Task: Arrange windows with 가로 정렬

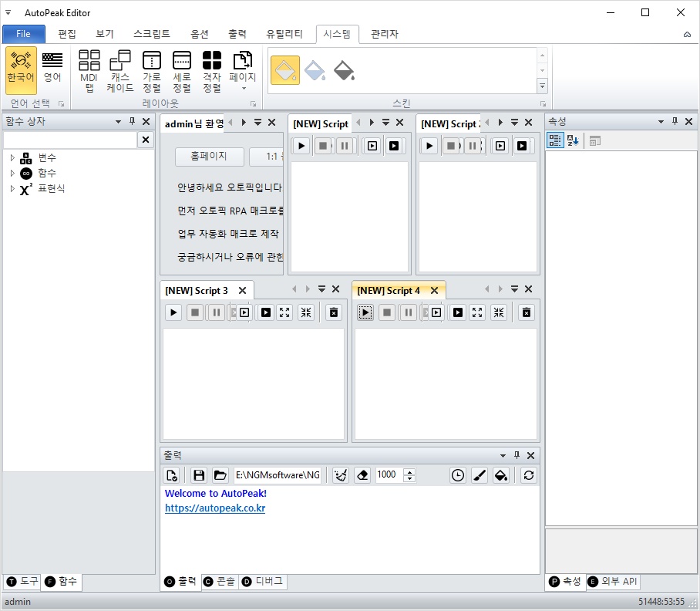Action: click(152, 70)
